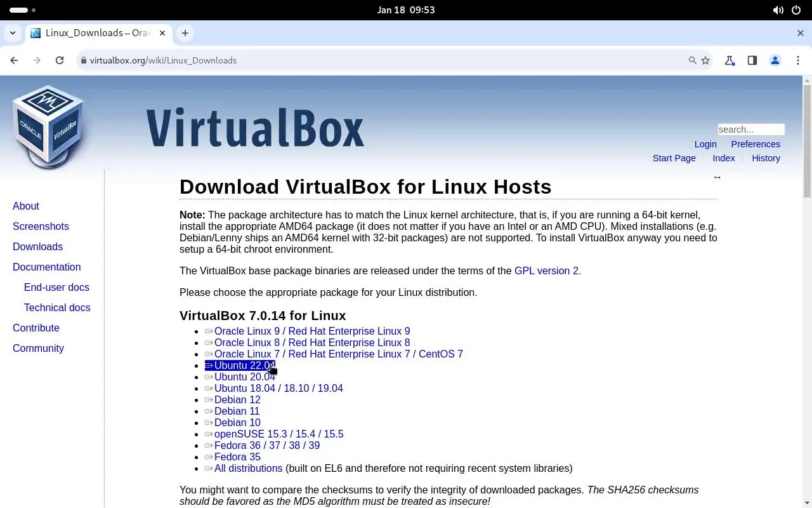
Task: Download openSUSE 15.3 / 15.4 / 15.5 package
Action: point(274,434)
